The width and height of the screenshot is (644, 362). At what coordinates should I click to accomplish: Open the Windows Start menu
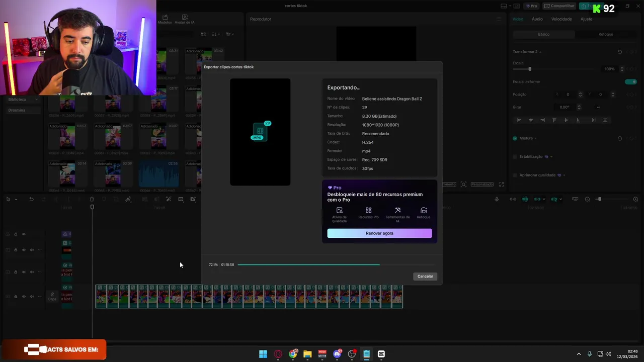click(263, 354)
